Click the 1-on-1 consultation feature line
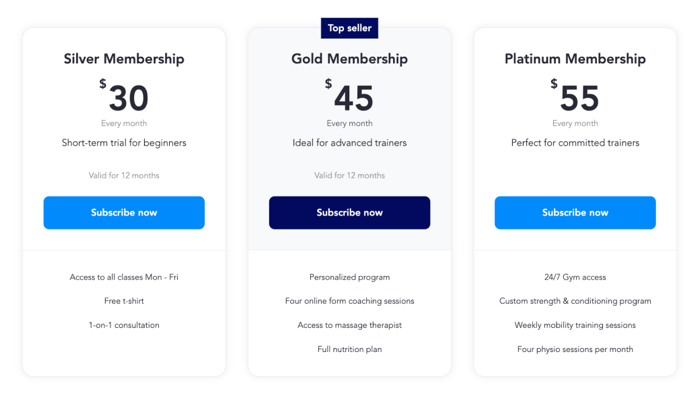The height and width of the screenshot is (404, 700). point(124,325)
